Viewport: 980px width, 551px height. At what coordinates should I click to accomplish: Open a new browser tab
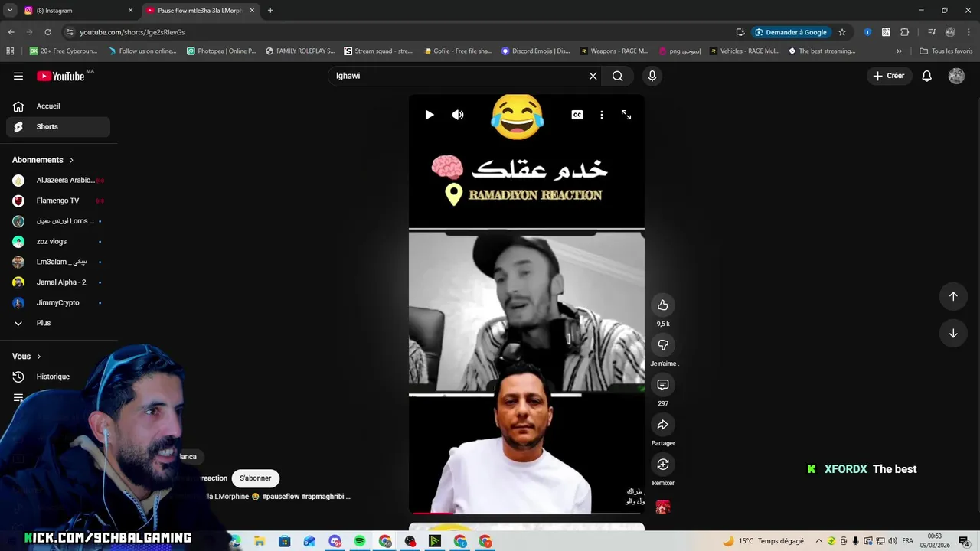[270, 11]
